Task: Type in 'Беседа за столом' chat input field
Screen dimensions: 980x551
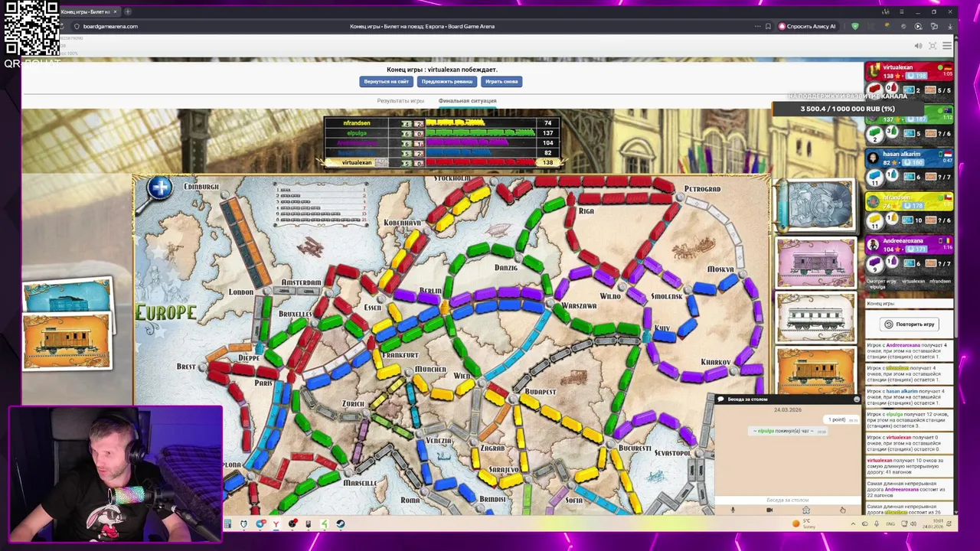Action: click(788, 500)
